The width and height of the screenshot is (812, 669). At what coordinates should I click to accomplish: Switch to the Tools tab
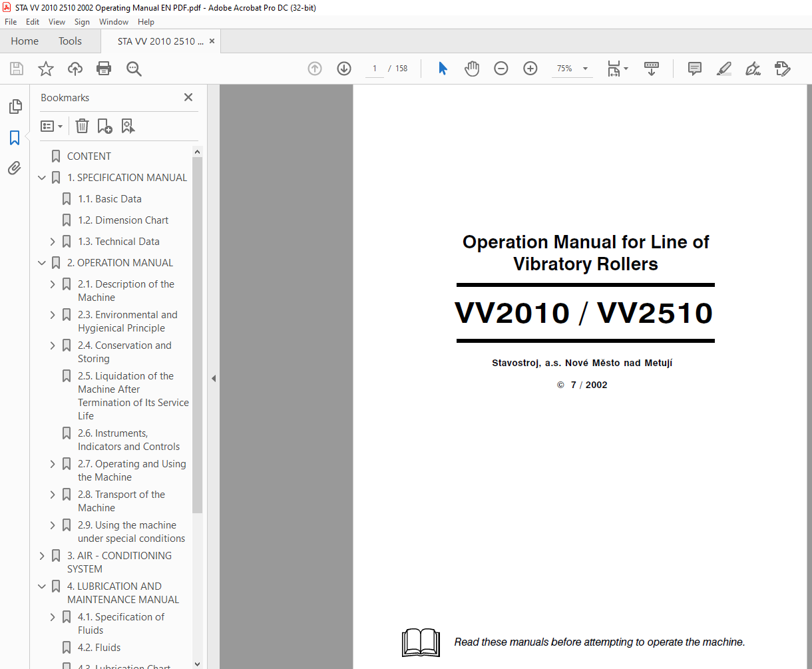pyautogui.click(x=70, y=41)
